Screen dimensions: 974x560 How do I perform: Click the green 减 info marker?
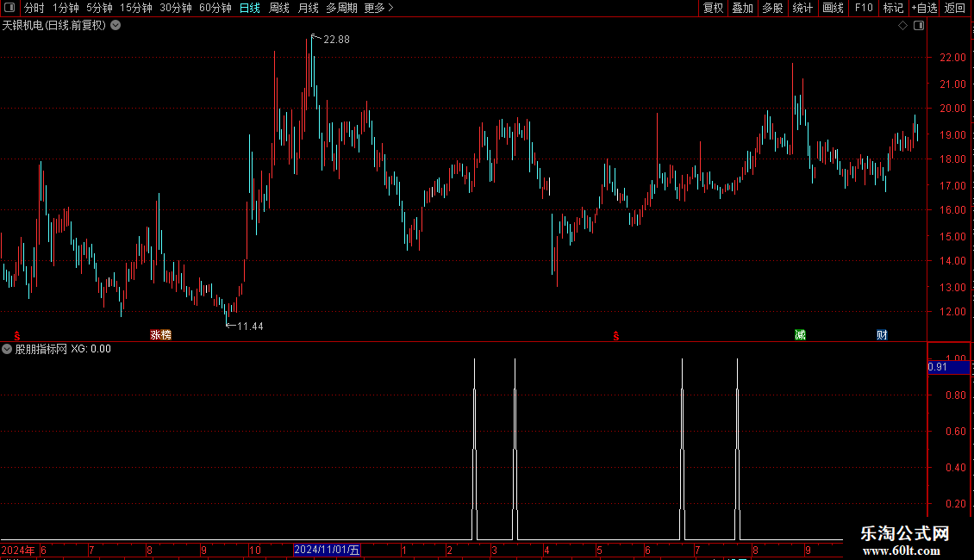[x=800, y=335]
